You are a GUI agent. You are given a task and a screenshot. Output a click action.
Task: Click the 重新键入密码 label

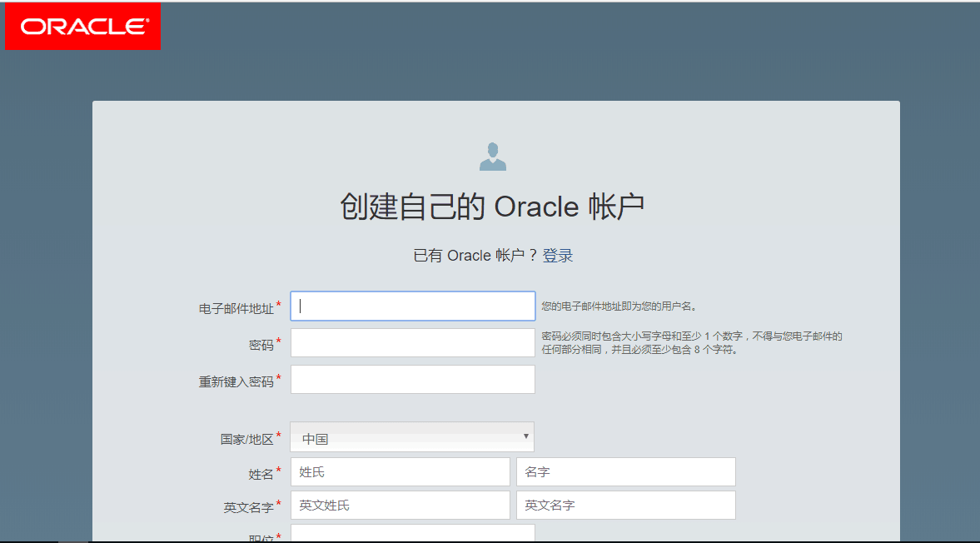[x=236, y=381]
